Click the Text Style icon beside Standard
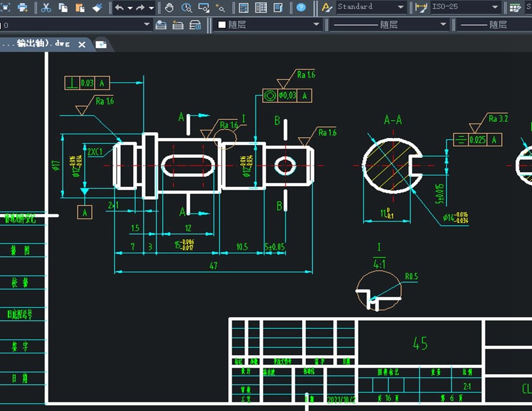Screen dimensions: 532x411 [326, 7]
